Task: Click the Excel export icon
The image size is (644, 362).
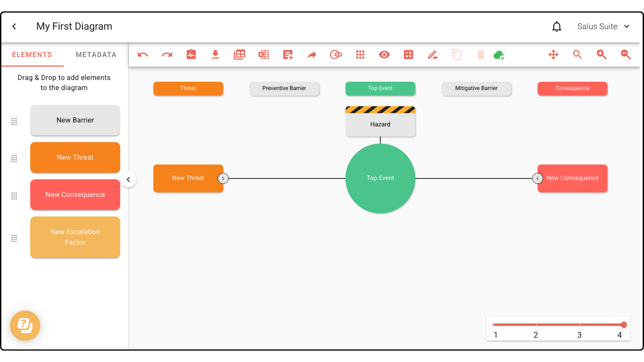Action: click(264, 55)
